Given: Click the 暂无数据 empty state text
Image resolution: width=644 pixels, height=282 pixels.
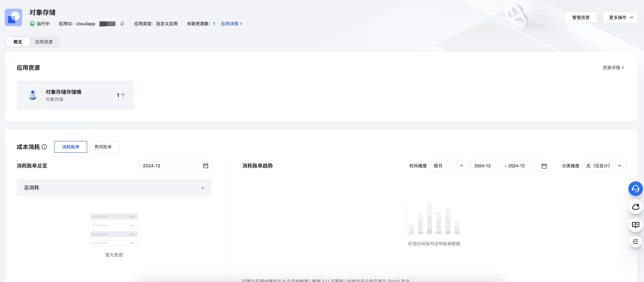Looking at the screenshot, I should tap(114, 255).
